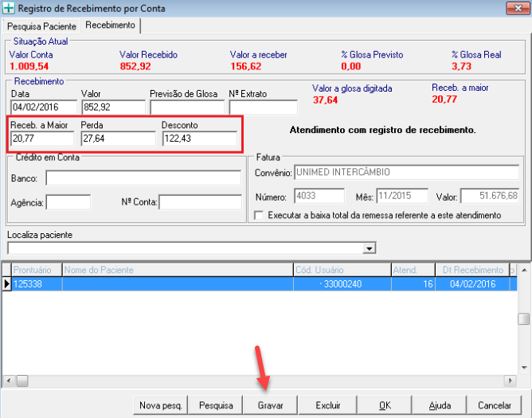
Task: Click the Dt Recebimento cell 04/02/2016
Action: tap(472, 284)
